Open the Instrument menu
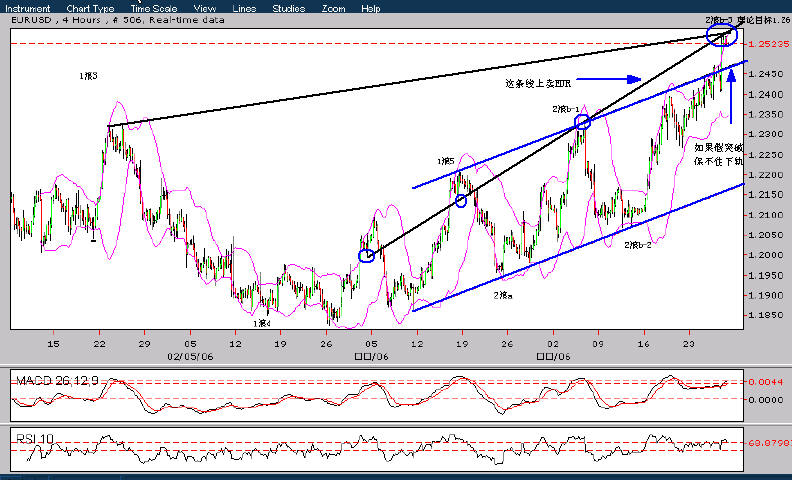Image resolution: width=792 pixels, height=480 pixels. [28, 9]
